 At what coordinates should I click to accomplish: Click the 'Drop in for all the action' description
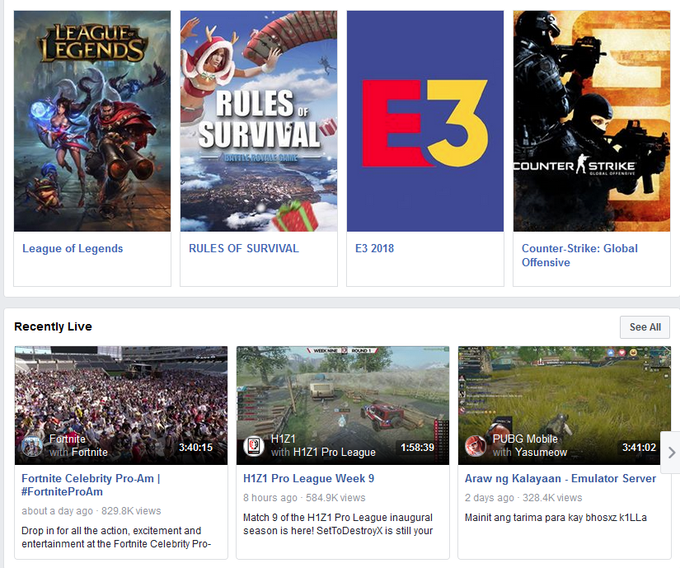[116, 537]
